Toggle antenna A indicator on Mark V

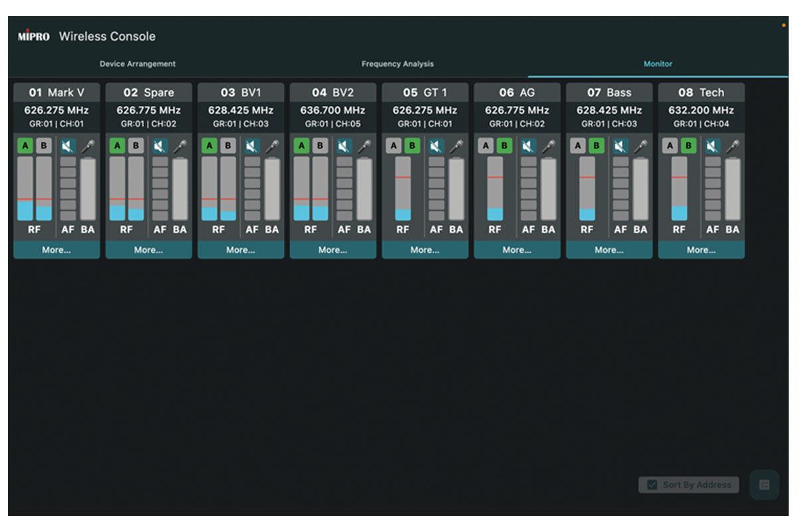(x=25, y=146)
